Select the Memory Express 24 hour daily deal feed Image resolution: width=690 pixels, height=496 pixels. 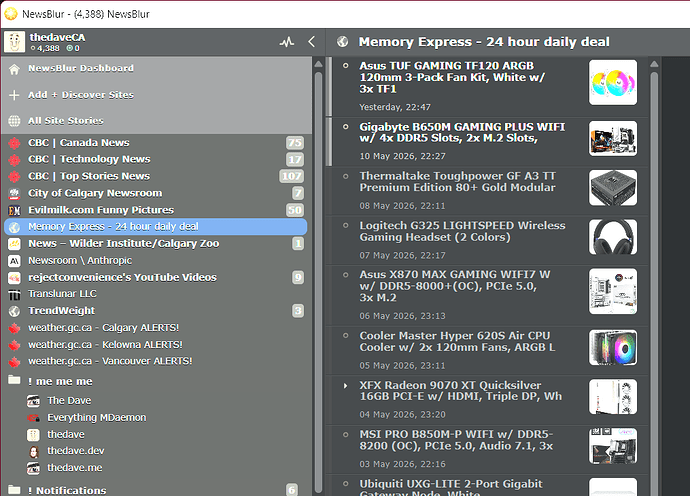(x=156, y=227)
